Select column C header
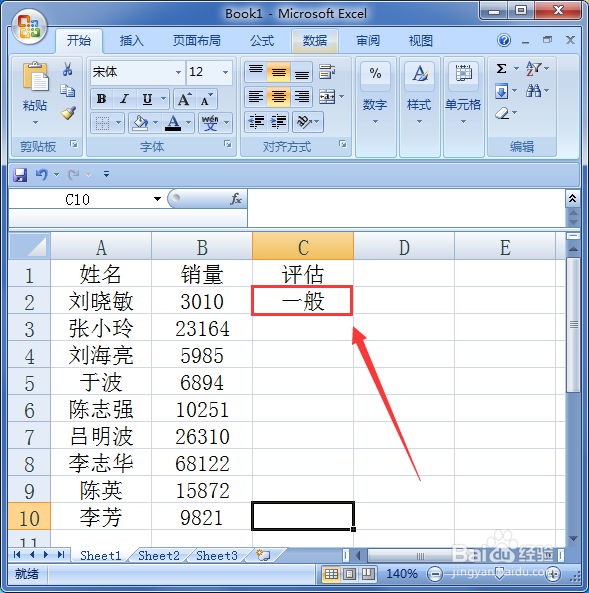 pyautogui.click(x=303, y=247)
